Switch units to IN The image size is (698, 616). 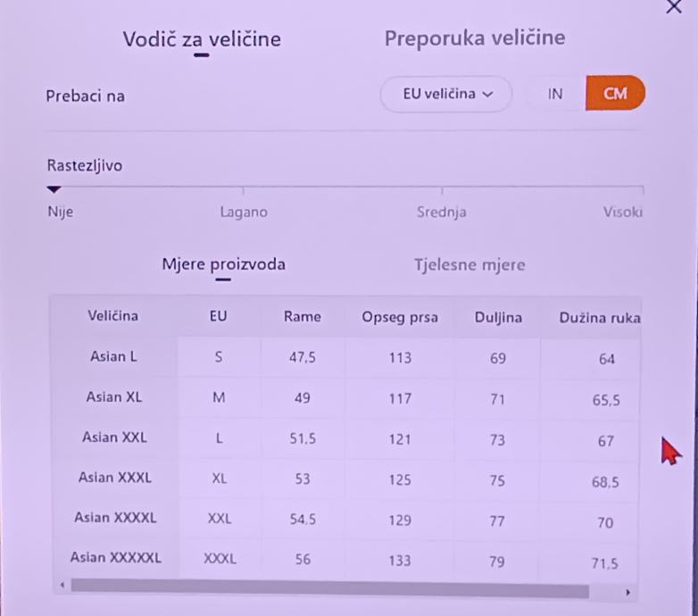coord(555,94)
